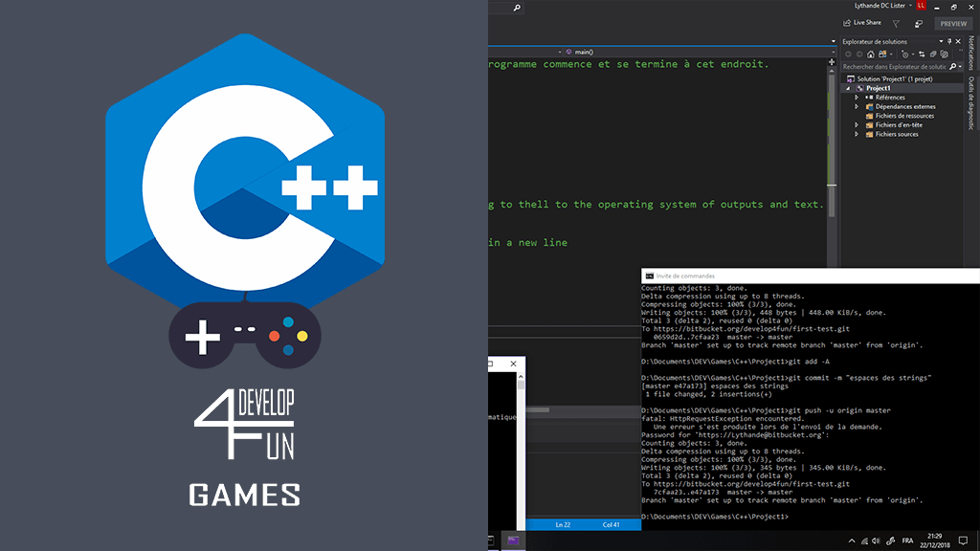The width and height of the screenshot is (980, 551).
Task: Expand the Fichiers sources node
Action: 857,134
